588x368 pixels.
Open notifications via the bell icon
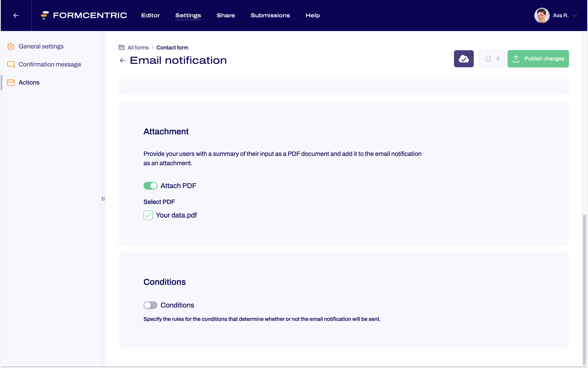tap(488, 59)
